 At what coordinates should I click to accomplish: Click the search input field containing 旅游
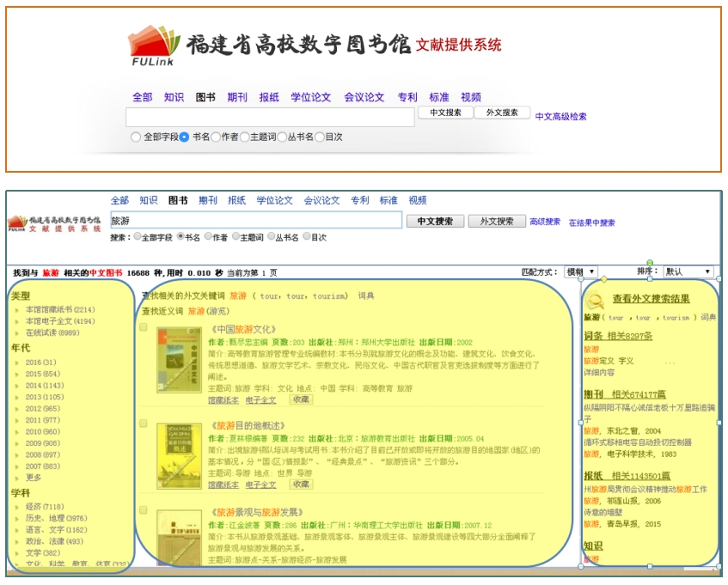[256, 221]
